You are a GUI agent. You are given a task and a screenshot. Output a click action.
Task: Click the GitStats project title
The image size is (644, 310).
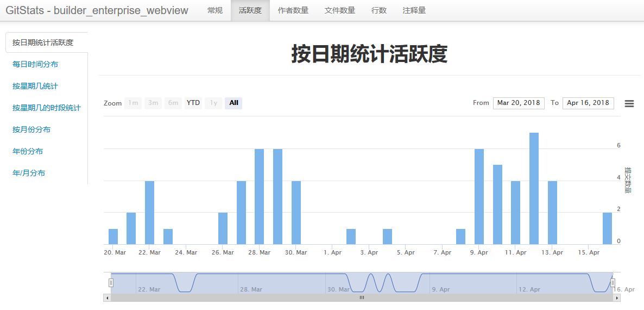tap(97, 10)
